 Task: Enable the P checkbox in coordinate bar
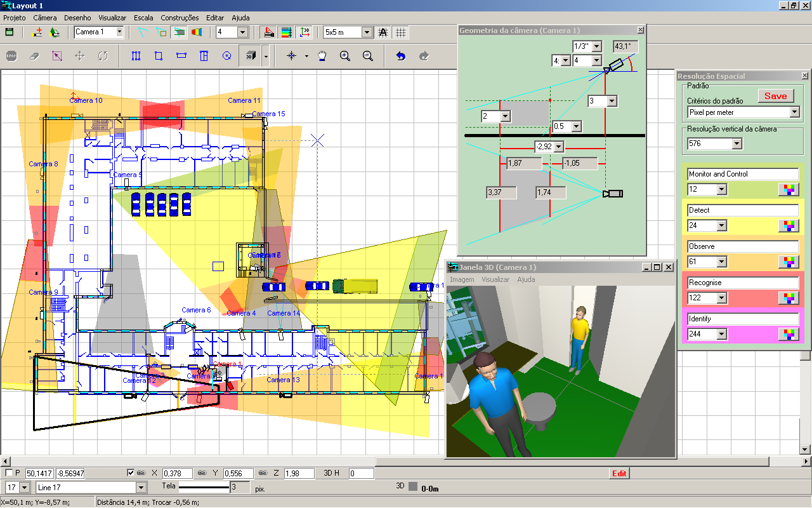(9, 473)
